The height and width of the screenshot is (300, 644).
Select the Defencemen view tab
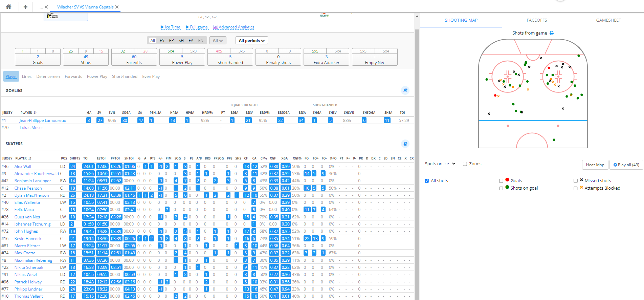pyautogui.click(x=48, y=77)
